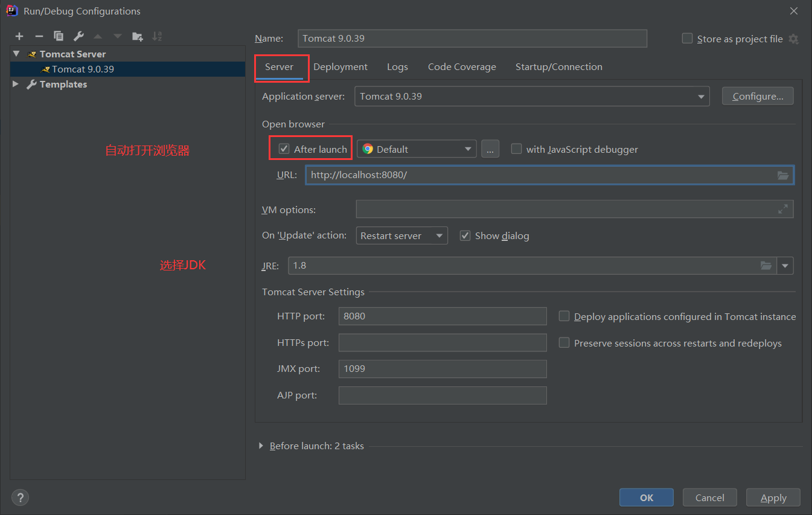Open Application server dropdown
Screen dimensions: 812x515
[x=532, y=97]
